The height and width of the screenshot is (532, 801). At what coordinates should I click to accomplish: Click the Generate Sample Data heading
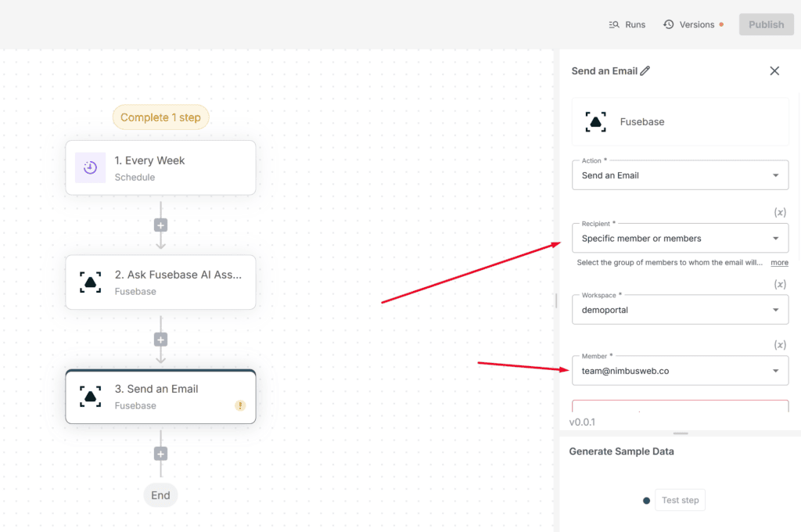(621, 451)
